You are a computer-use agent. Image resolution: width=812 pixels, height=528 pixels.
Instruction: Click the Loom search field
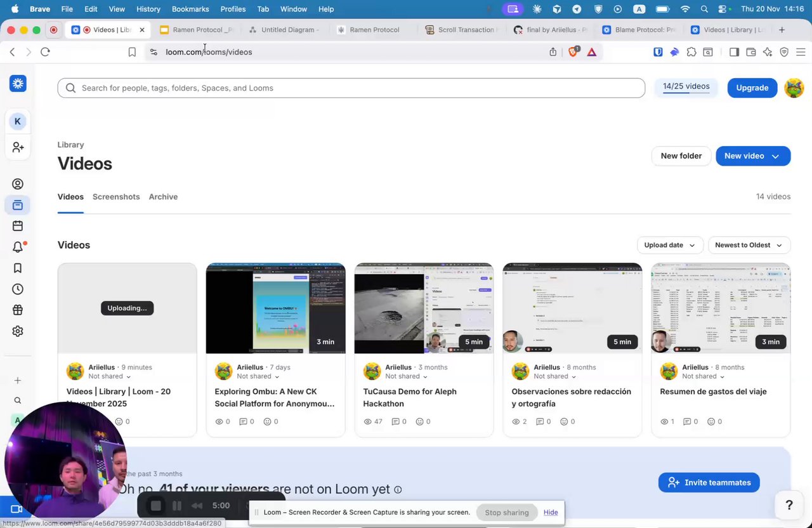click(x=351, y=88)
